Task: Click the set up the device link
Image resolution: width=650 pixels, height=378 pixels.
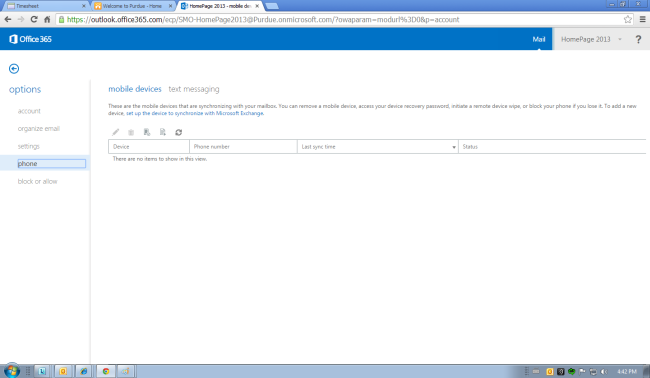Action: (194, 113)
